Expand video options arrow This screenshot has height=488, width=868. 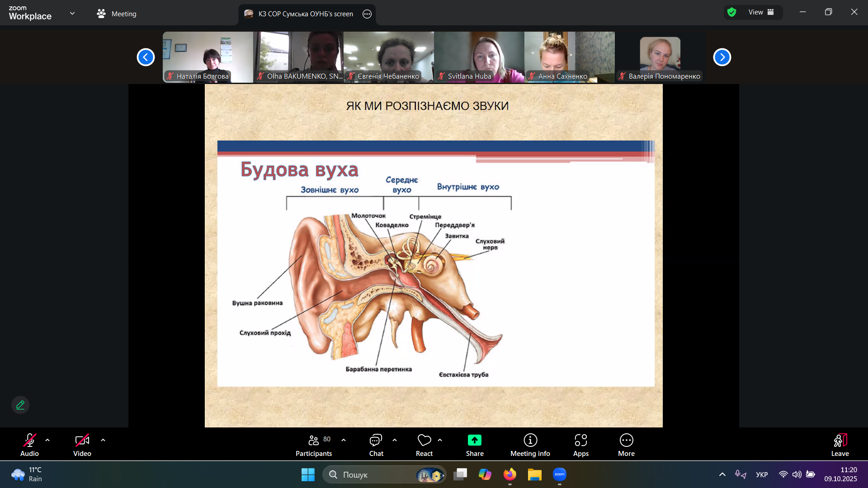[x=103, y=440]
